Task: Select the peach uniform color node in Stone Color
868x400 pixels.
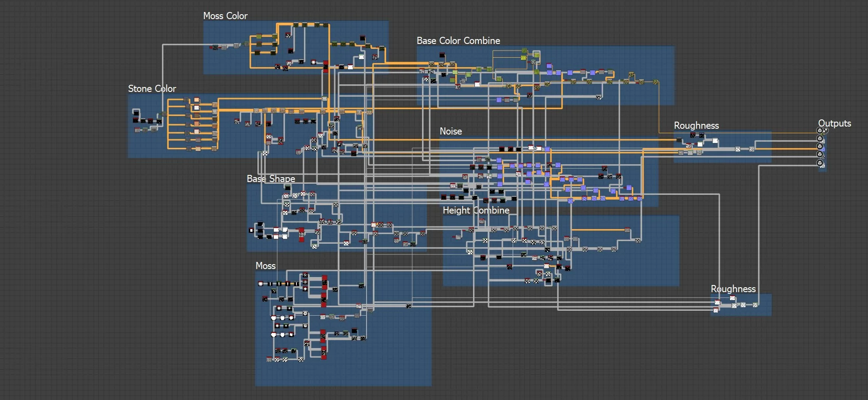Action: pyautogui.click(x=197, y=99)
